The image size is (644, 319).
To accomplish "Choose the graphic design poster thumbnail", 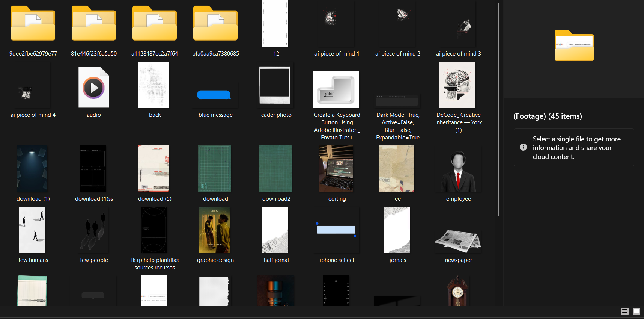I will click(x=214, y=230).
